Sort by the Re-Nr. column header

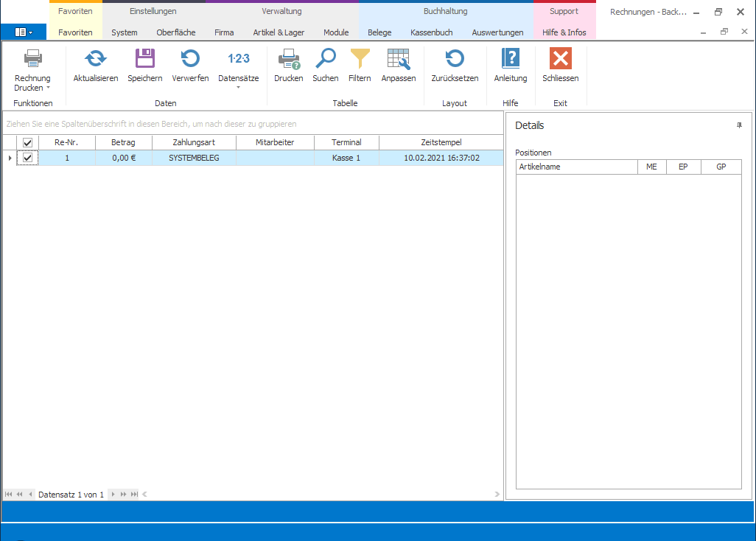point(66,142)
